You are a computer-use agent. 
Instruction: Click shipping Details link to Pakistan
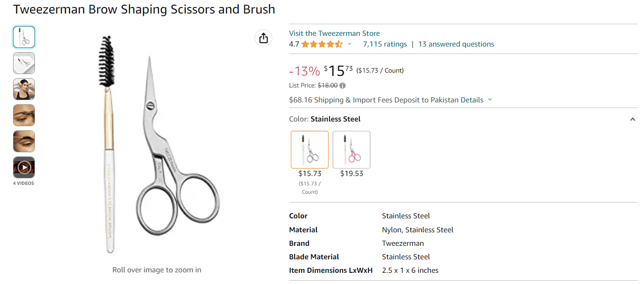click(x=472, y=100)
